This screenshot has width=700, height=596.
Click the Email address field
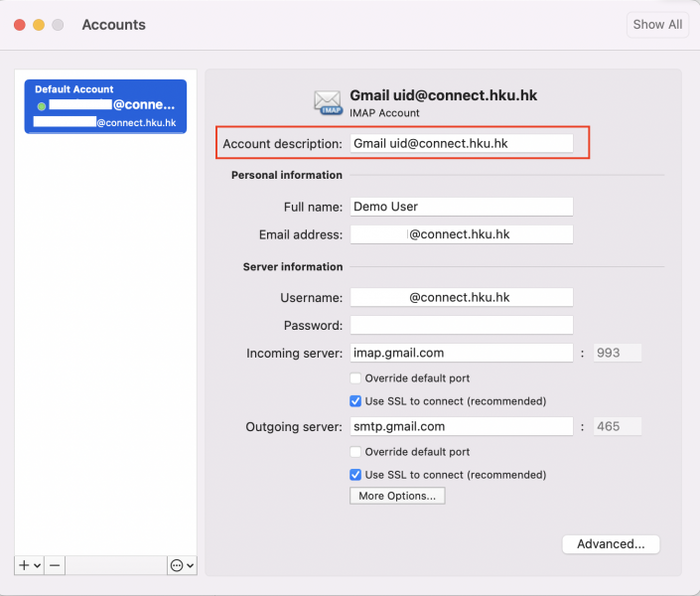click(461, 234)
